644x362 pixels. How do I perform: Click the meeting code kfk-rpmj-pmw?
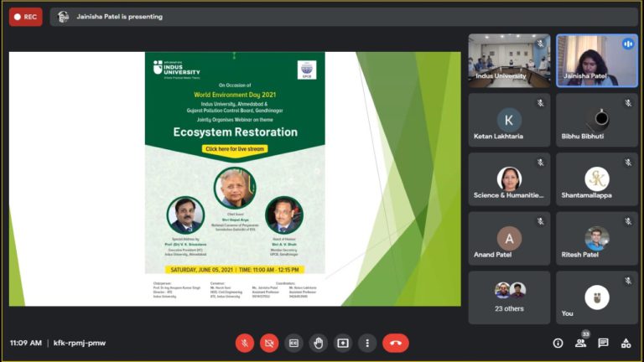pyautogui.click(x=80, y=343)
